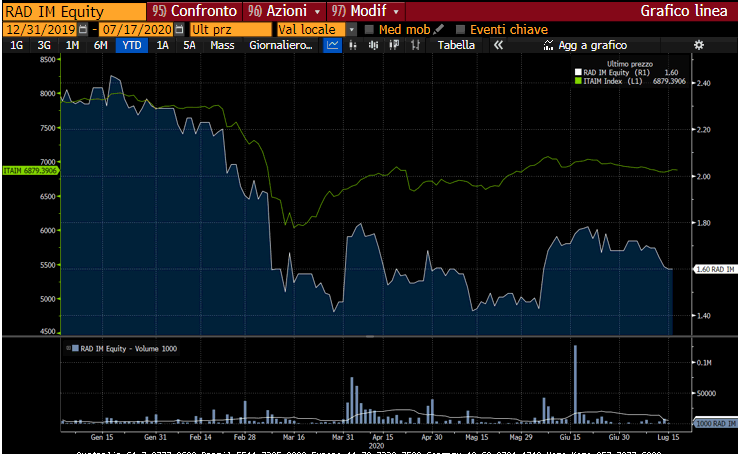Expand the 96) Azioni dropdown menu
This screenshot has width=739, height=454.
[x=317, y=11]
